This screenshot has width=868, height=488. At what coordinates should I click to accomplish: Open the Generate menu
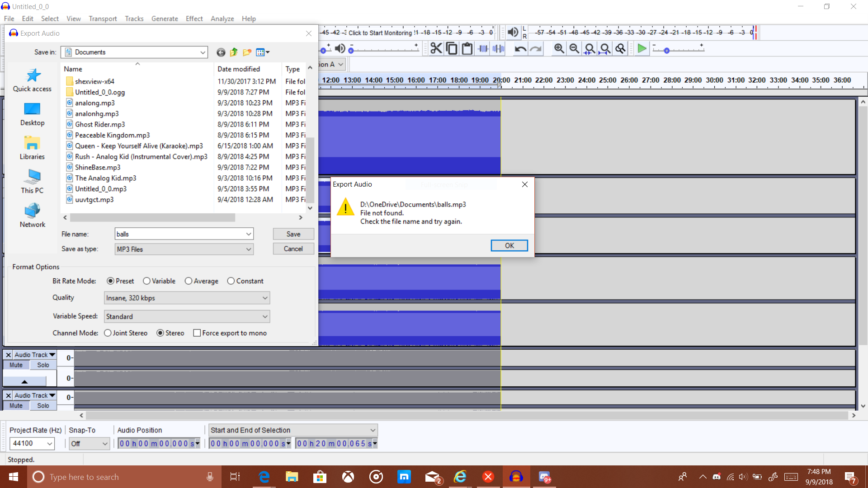click(x=165, y=19)
